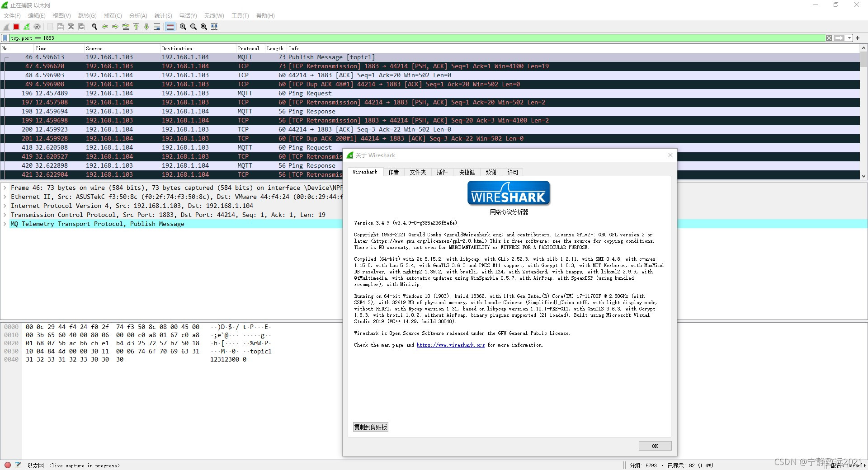
Task: Reset text zoom to normal size
Action: (x=204, y=27)
